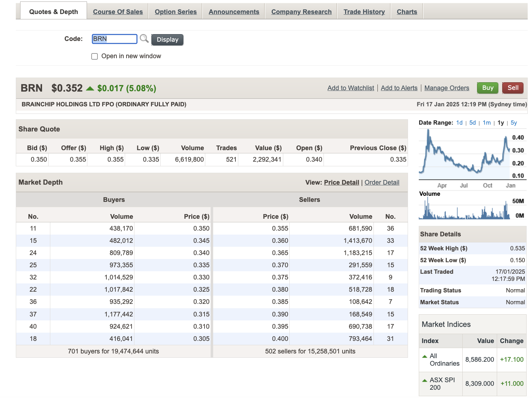Open the Company Research tab
The height and width of the screenshot is (398, 532).
(x=301, y=12)
